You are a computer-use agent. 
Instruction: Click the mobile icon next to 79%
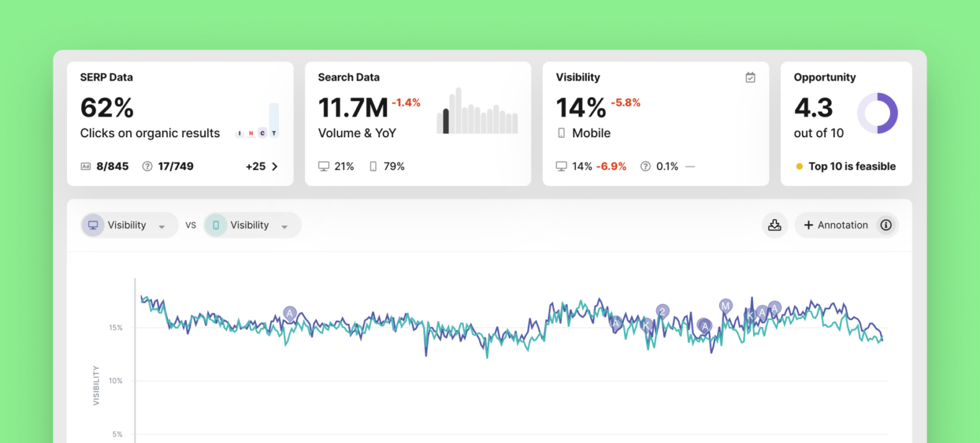click(373, 166)
